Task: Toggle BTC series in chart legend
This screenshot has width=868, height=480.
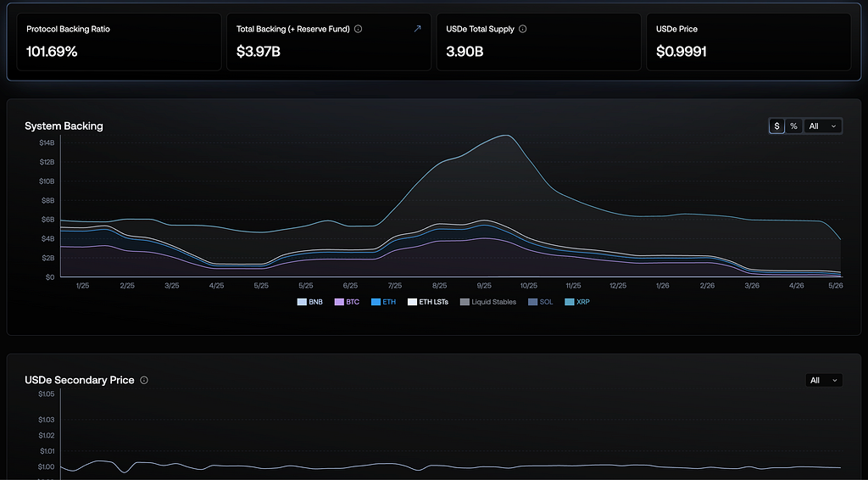Action: tap(347, 302)
